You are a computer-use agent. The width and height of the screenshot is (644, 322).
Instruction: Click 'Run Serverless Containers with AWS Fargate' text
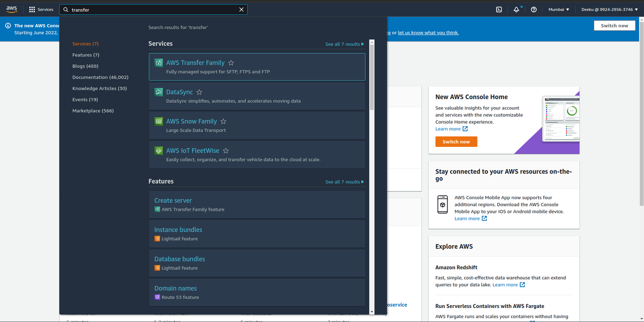point(490,306)
